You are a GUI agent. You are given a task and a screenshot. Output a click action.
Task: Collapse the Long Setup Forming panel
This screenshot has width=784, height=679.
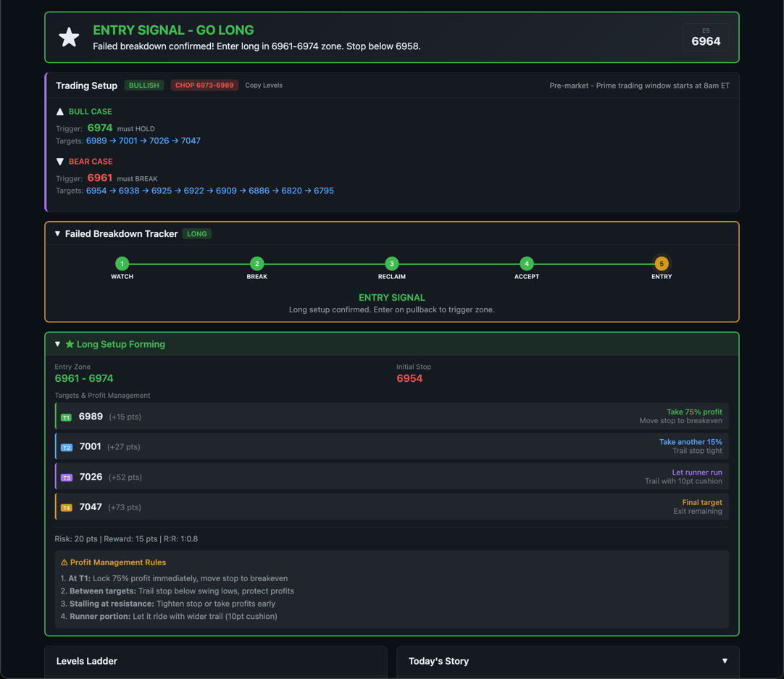[x=57, y=344]
